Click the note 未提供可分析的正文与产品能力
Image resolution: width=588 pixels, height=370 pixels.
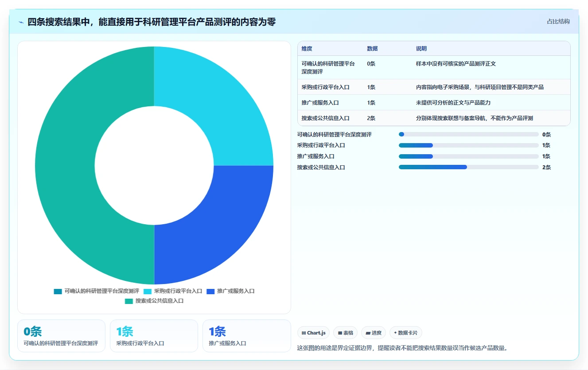coord(453,103)
